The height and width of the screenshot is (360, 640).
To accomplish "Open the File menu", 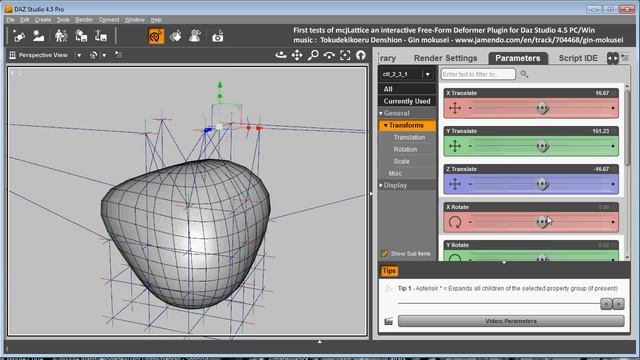I will [x=10, y=20].
